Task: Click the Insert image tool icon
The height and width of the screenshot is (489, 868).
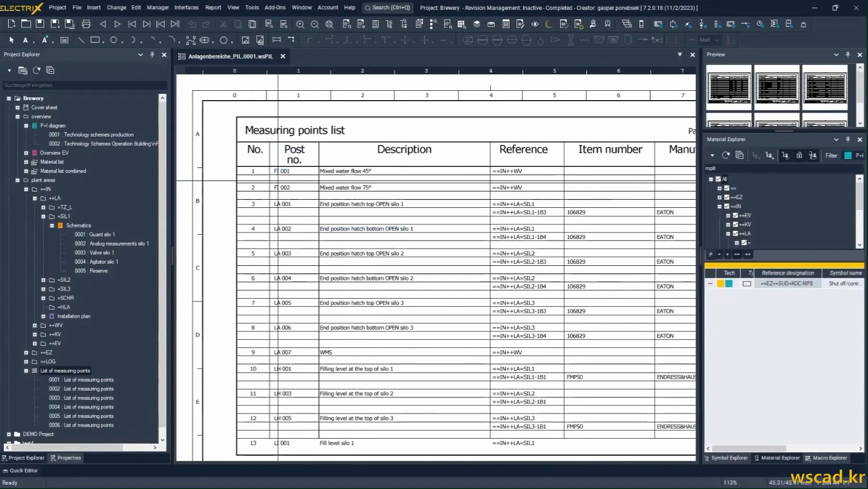Action: (245, 40)
